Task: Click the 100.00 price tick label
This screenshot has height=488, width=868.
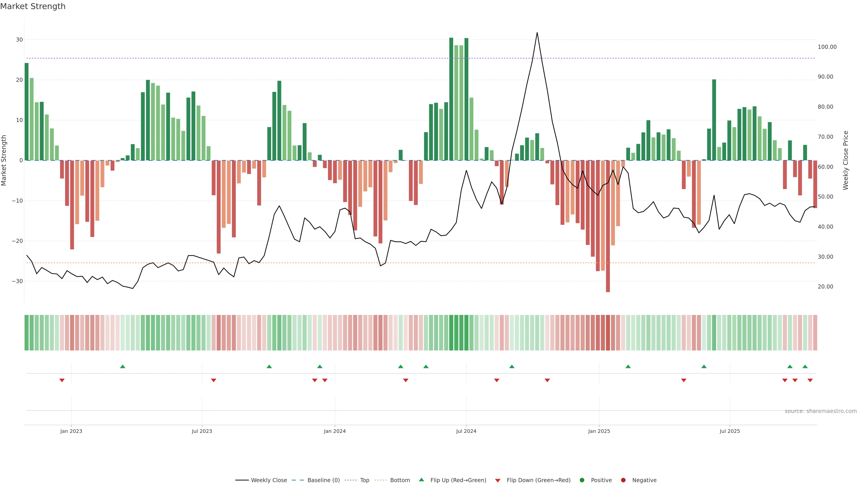Action: click(x=827, y=47)
